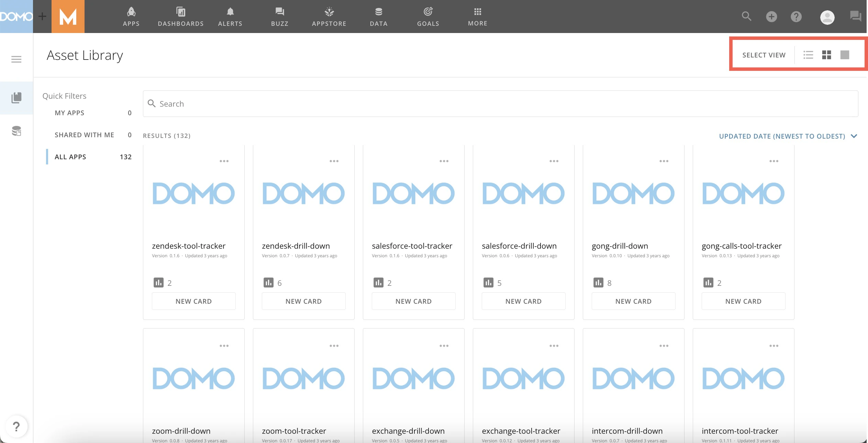Click New Card for salesforce-tool-tracker
The image size is (868, 443).
414,301
